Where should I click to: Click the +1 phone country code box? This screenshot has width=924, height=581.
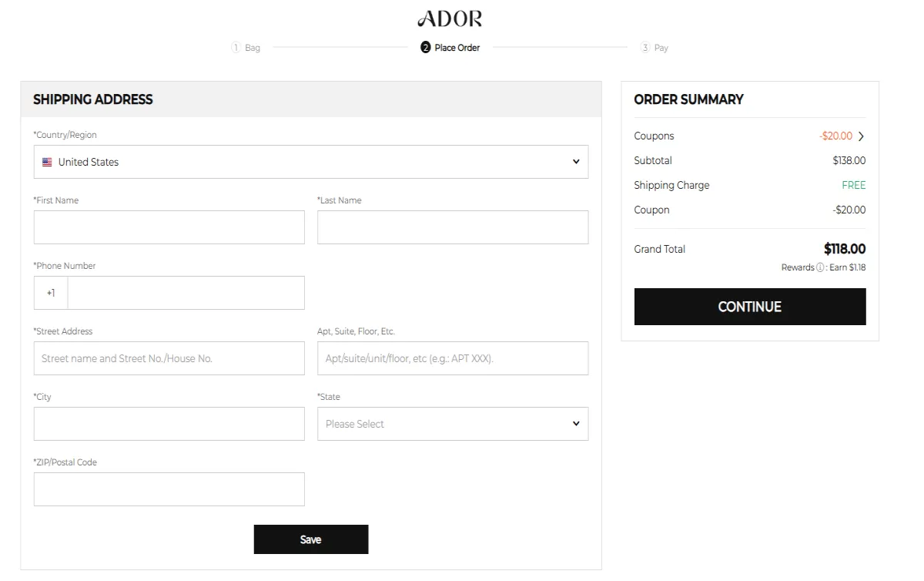pos(50,293)
